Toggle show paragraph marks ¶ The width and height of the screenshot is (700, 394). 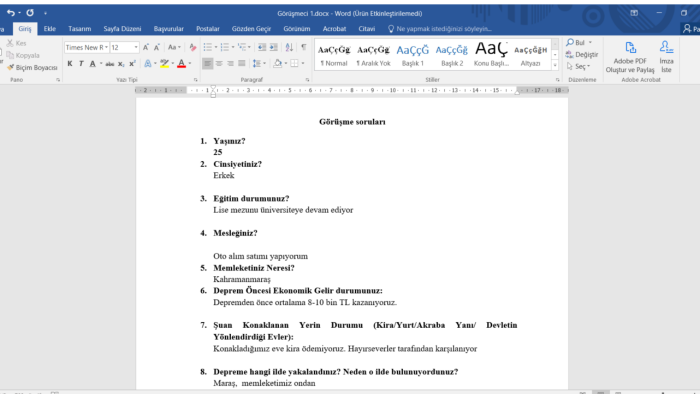tap(304, 47)
